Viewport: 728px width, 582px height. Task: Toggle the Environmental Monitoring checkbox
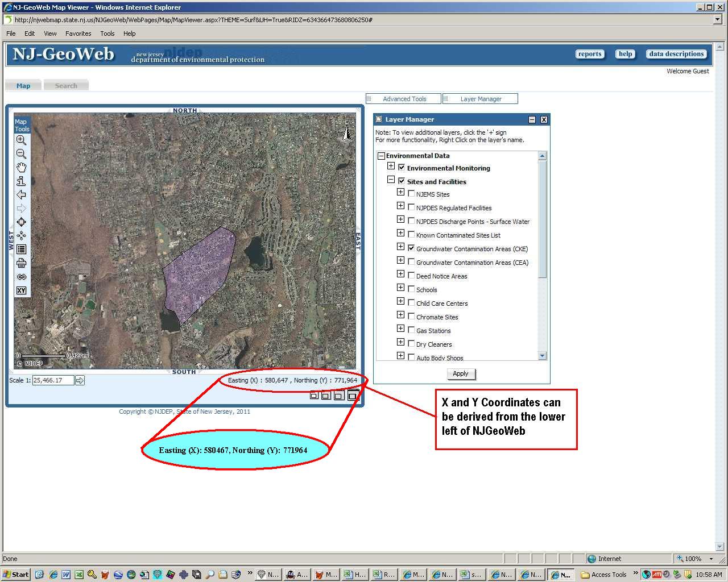pos(402,168)
